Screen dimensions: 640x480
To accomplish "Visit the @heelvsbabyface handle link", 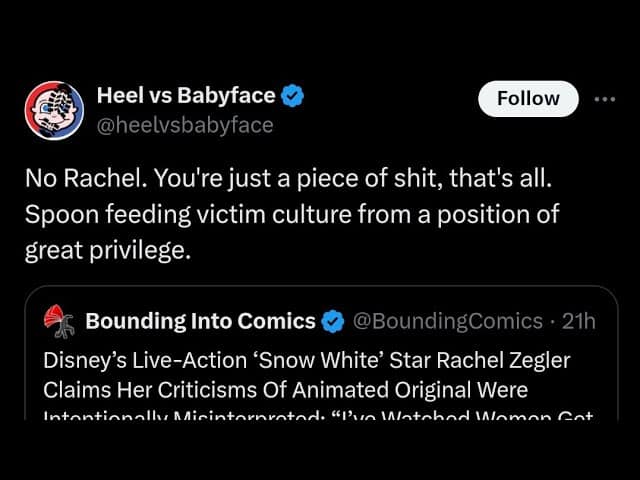I will (x=185, y=125).
